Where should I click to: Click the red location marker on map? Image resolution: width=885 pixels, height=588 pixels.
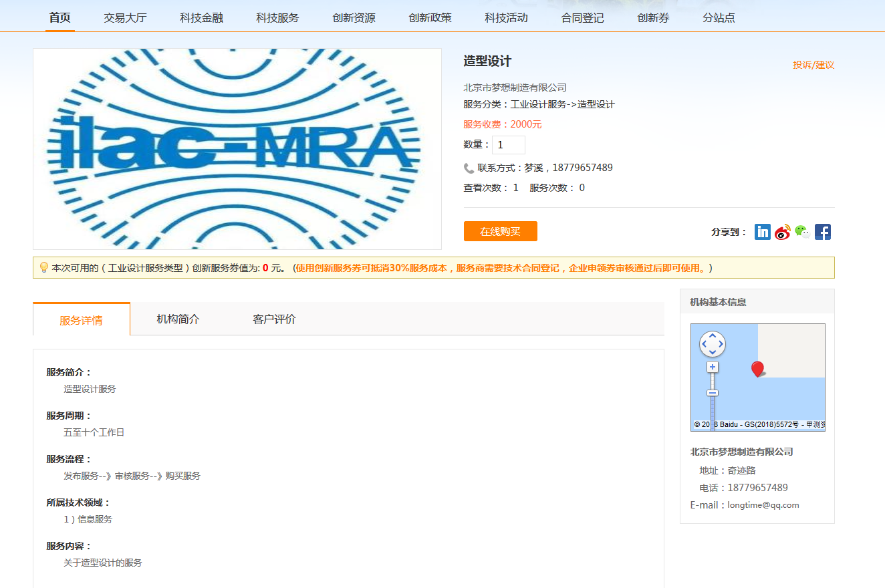[x=757, y=369]
